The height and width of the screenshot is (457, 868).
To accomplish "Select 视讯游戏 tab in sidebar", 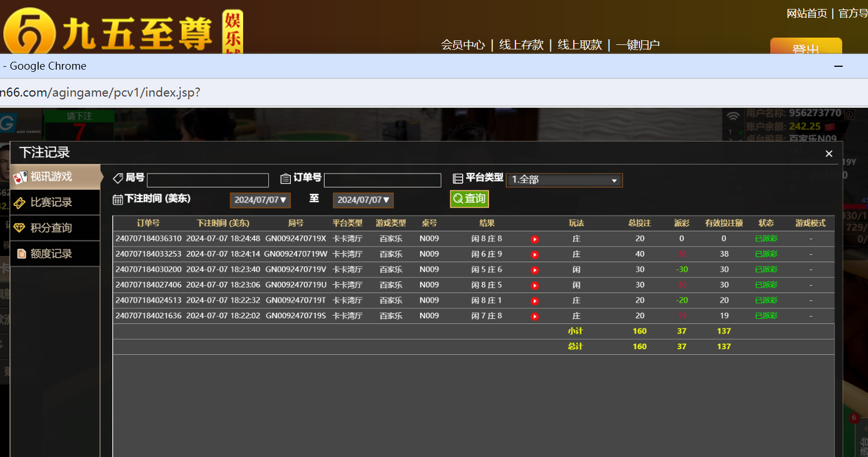I will [x=55, y=177].
